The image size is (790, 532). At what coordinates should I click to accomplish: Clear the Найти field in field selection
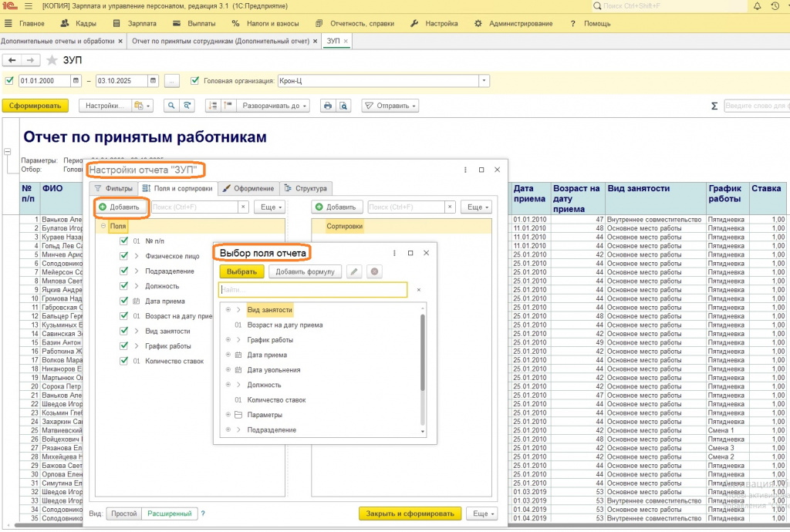coord(419,290)
